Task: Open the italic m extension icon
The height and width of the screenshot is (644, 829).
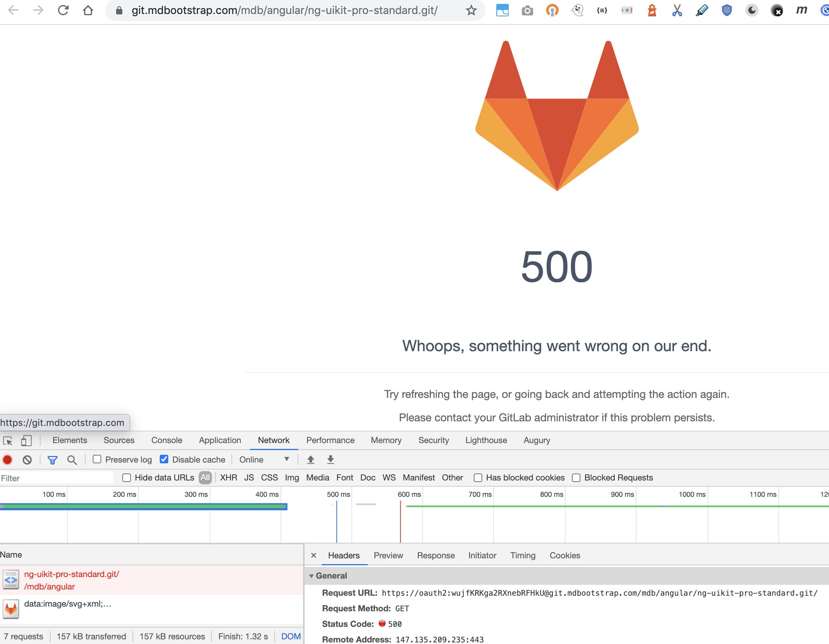Action: coord(801,10)
